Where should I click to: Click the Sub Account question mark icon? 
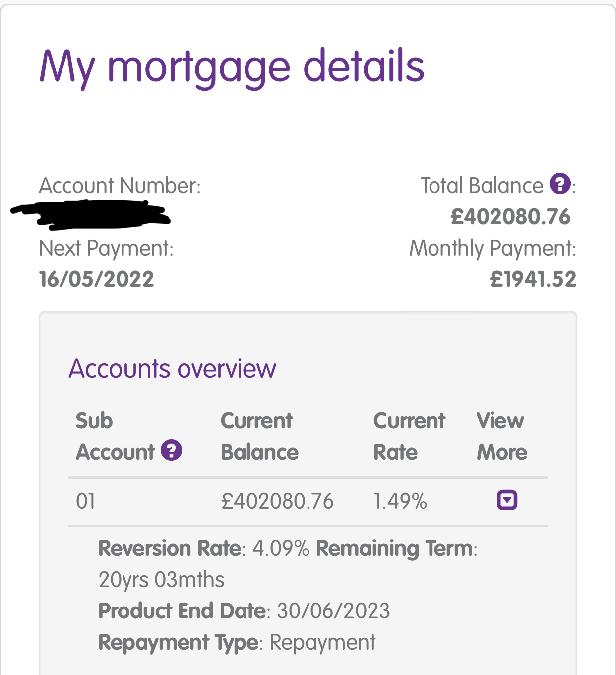coord(172,450)
